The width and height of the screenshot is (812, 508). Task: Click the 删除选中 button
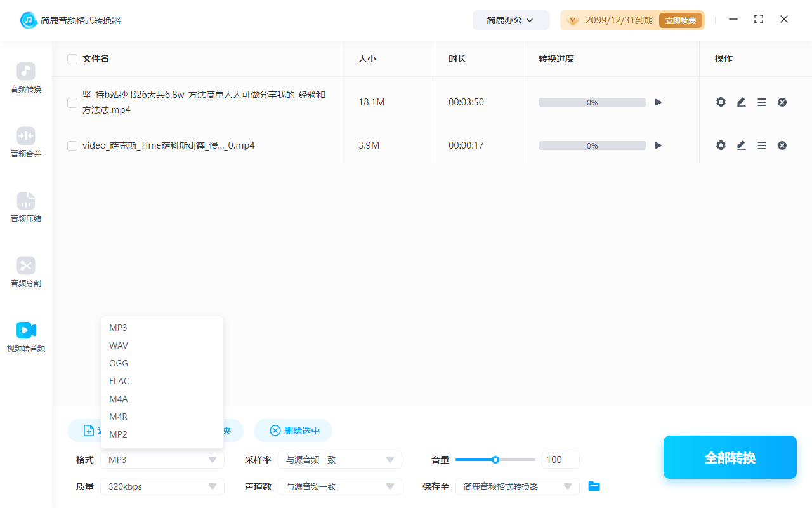[292, 430]
